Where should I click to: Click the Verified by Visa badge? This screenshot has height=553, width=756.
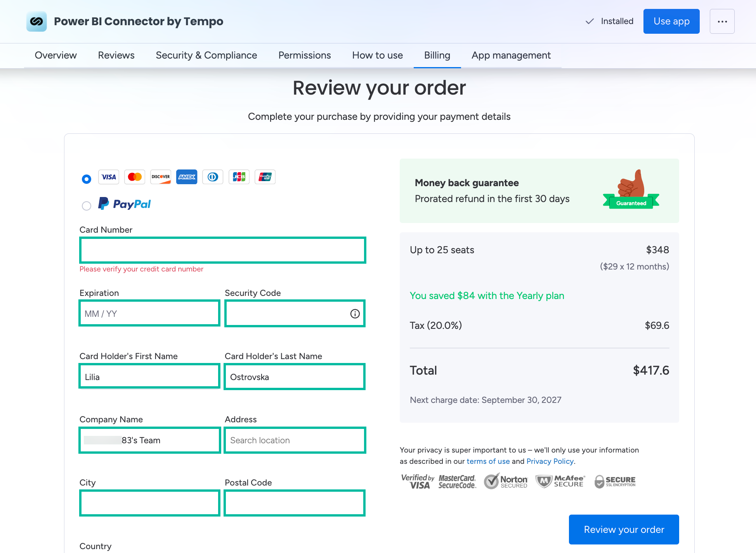[x=418, y=481]
